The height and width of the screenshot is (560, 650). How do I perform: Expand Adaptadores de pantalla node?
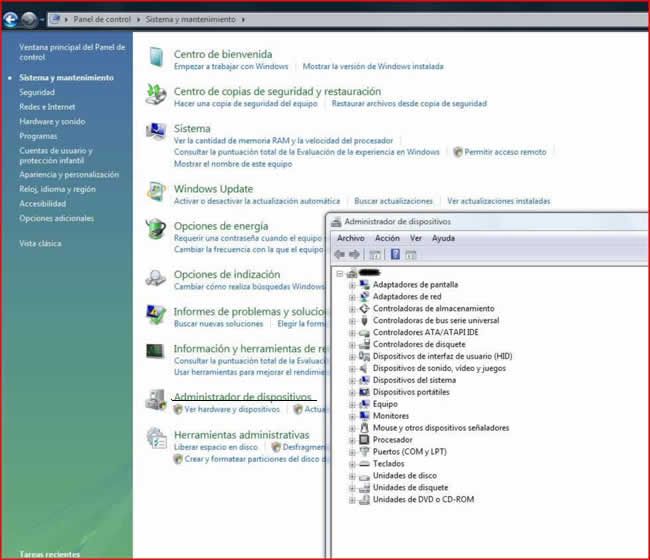click(352, 285)
